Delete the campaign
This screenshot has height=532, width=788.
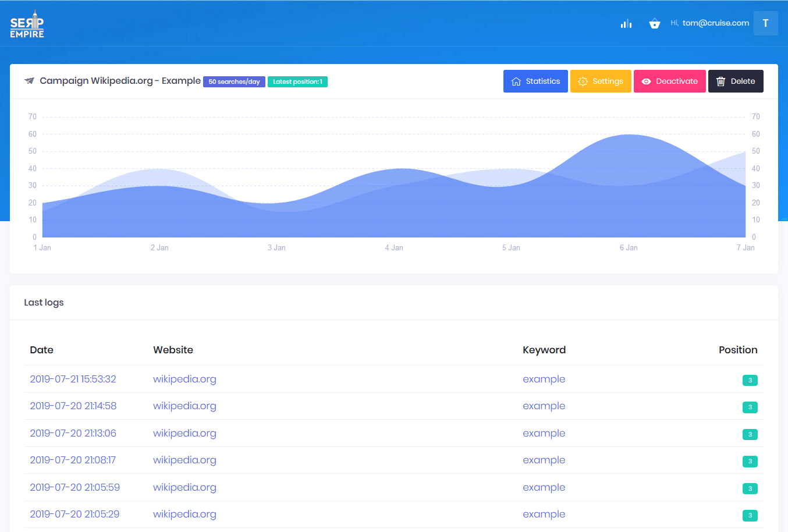736,81
